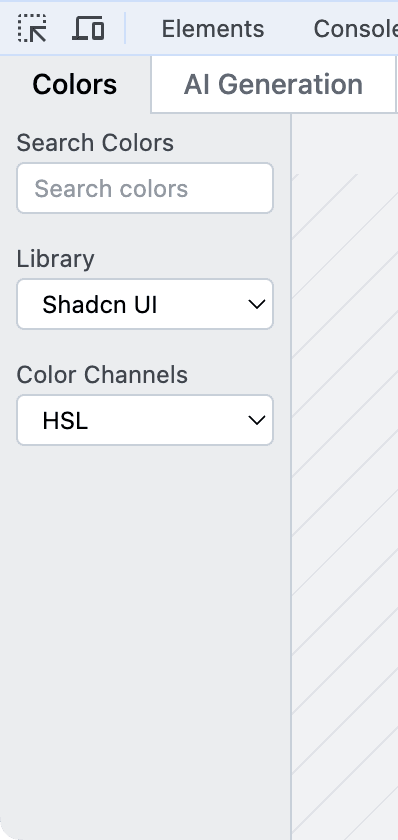Activate the inspect element picker icon
This screenshot has width=398, height=840.
[32, 28]
